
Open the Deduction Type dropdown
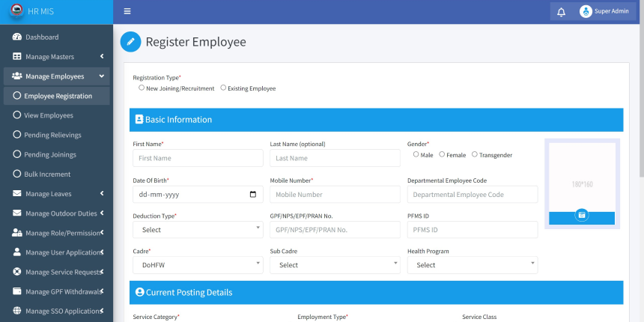[198, 230]
